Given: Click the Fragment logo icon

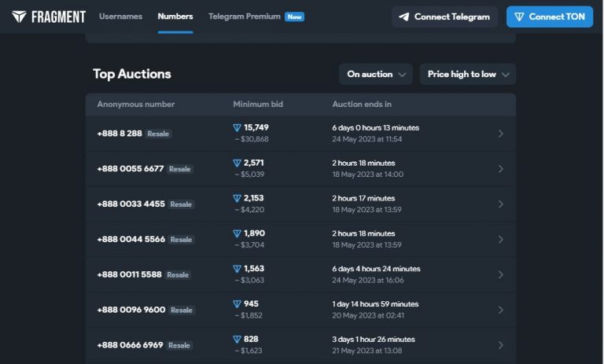Looking at the screenshot, I should pyautogui.click(x=20, y=17).
